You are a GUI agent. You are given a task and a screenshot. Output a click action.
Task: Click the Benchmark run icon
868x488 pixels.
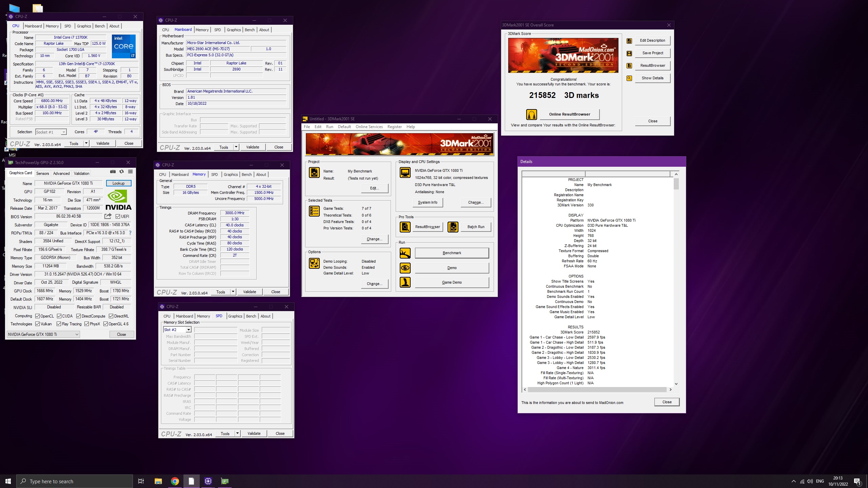point(405,253)
